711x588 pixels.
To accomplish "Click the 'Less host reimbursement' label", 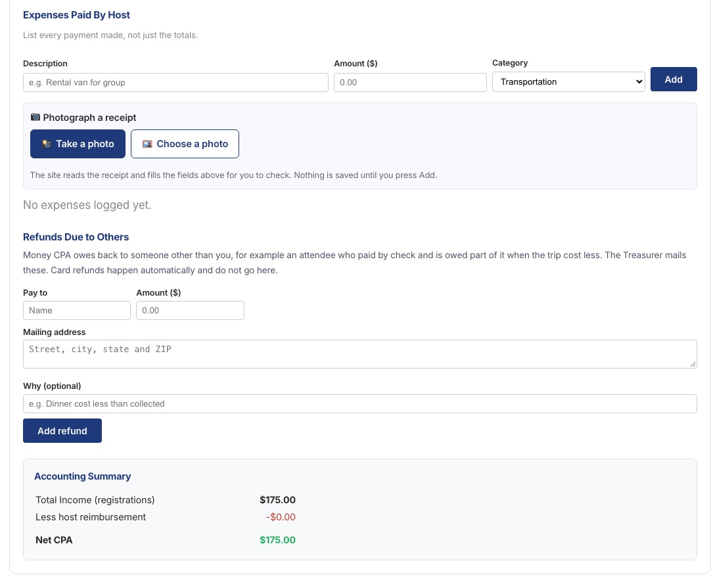I will pyautogui.click(x=91, y=517).
